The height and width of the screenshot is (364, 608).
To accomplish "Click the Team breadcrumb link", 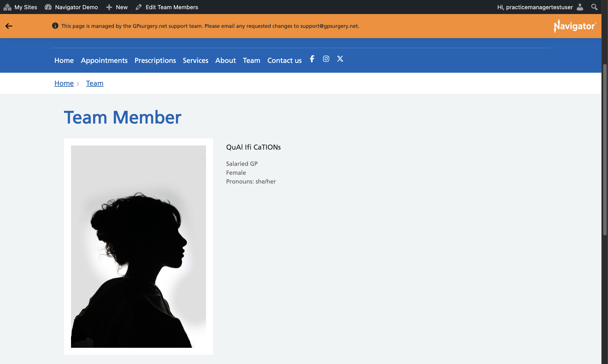I will pos(95,83).
